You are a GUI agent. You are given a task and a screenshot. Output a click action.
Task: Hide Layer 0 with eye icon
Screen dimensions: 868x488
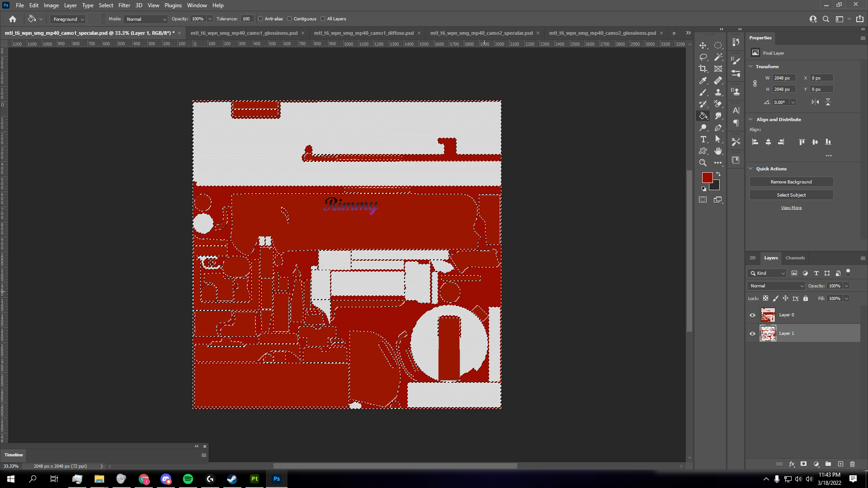(x=752, y=315)
